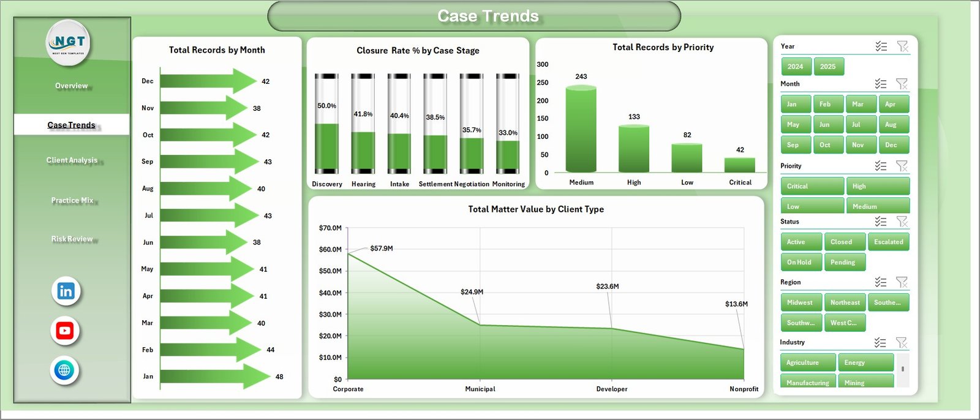Click the Jan arrow bar showing 48
Viewport: 980px width, 420px height.
coord(216,377)
